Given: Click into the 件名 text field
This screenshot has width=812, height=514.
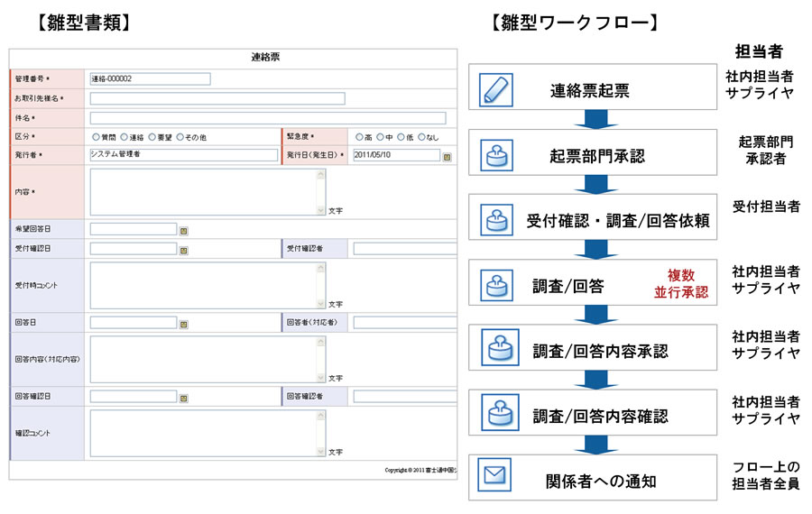Looking at the screenshot, I should pos(267,117).
